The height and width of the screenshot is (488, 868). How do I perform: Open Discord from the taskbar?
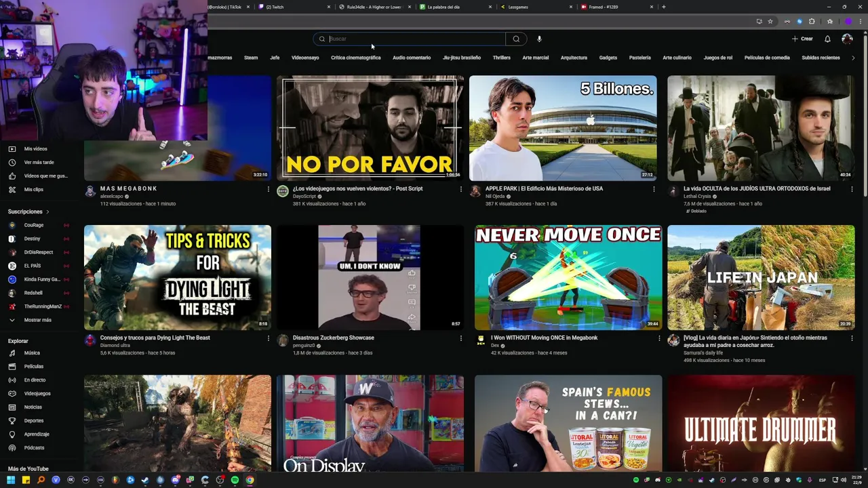[x=175, y=480]
